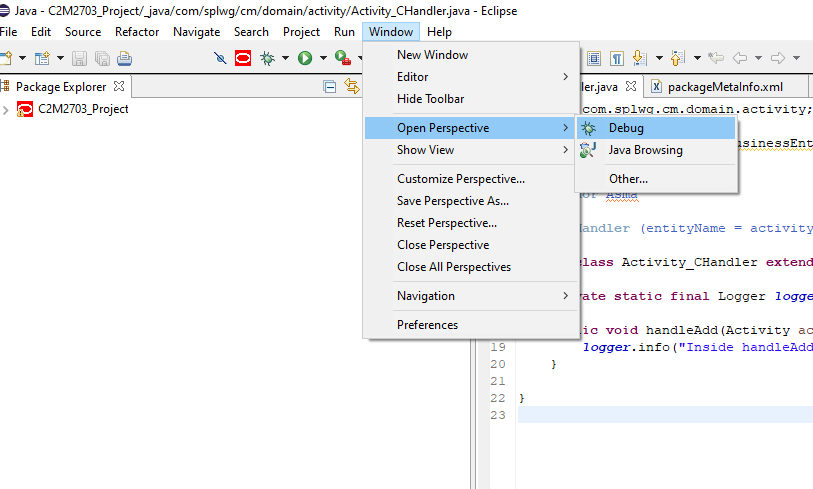Image resolution: width=813 pixels, height=489 pixels.
Task: Click the Forward navigation arrow icon
Action: click(778, 58)
